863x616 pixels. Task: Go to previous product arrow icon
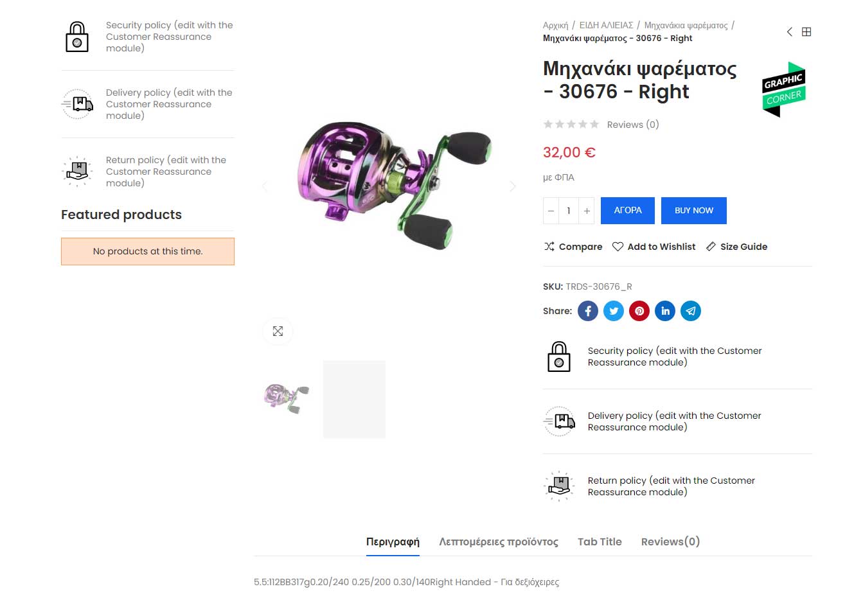click(x=790, y=31)
